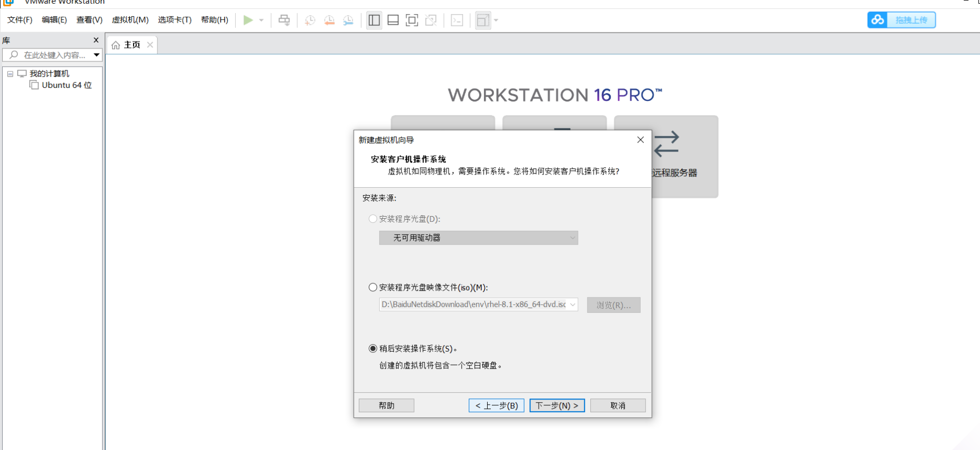Select the 安装程序光盘(D) radio option
This screenshot has height=450, width=980.
(x=373, y=219)
